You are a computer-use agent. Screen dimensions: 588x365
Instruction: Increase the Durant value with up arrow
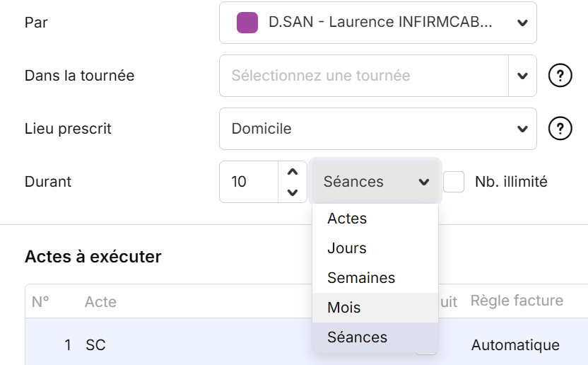[292, 172]
